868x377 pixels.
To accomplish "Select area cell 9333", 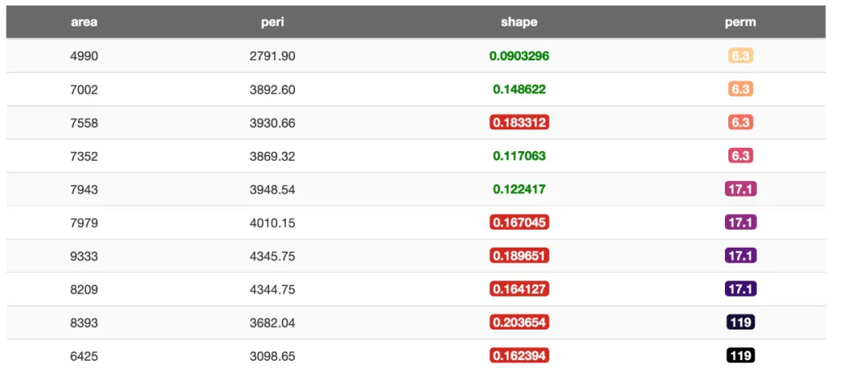I will [x=84, y=256].
